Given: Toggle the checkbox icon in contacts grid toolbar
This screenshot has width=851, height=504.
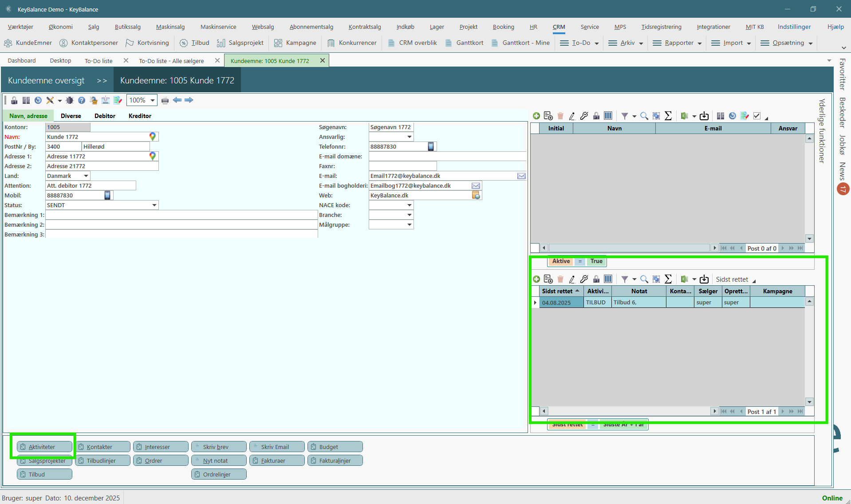Looking at the screenshot, I should pyautogui.click(x=757, y=116).
